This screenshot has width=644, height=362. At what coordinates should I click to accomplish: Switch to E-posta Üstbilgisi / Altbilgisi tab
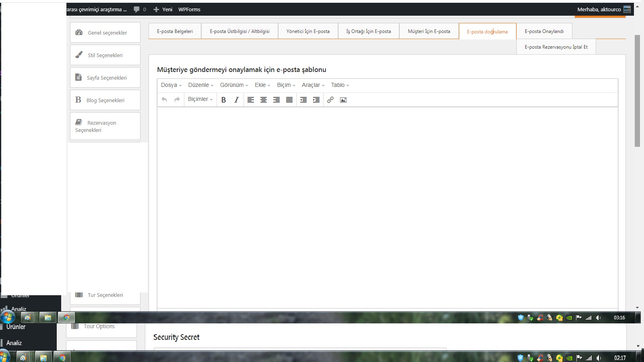[x=239, y=31]
